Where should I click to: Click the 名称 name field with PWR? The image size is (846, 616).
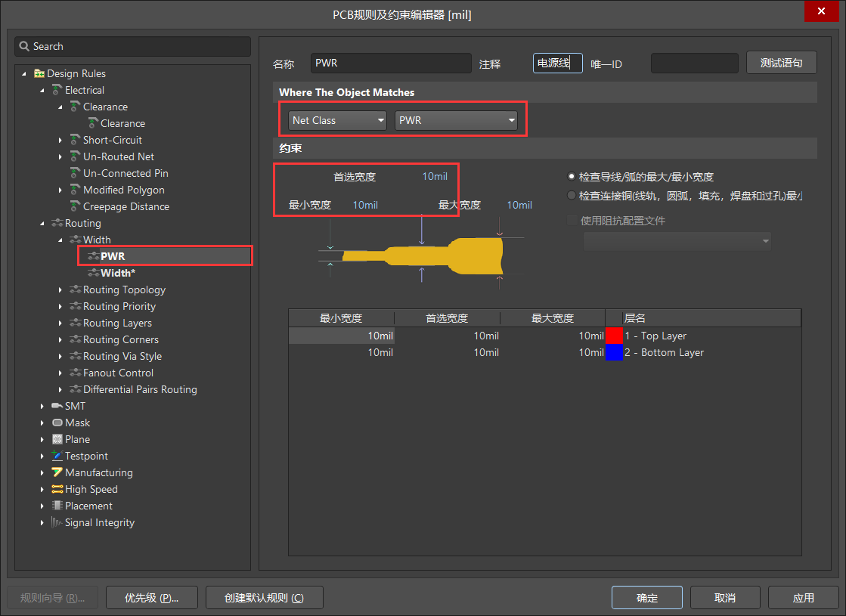(x=391, y=63)
